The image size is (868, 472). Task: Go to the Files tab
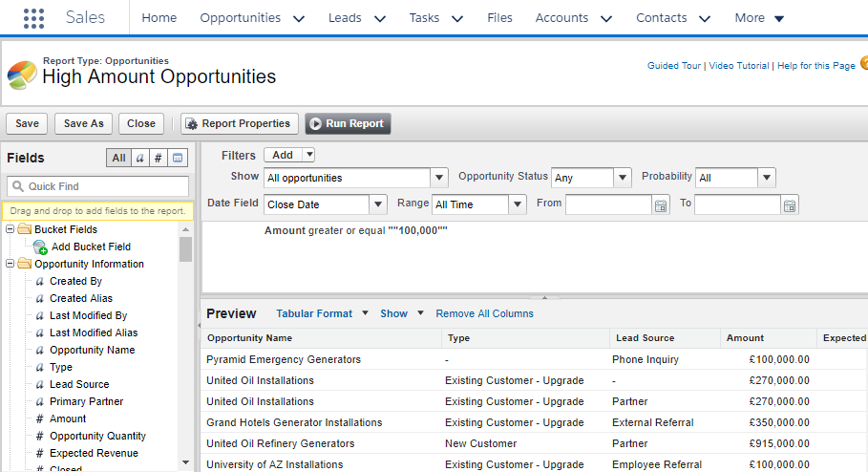(x=499, y=18)
